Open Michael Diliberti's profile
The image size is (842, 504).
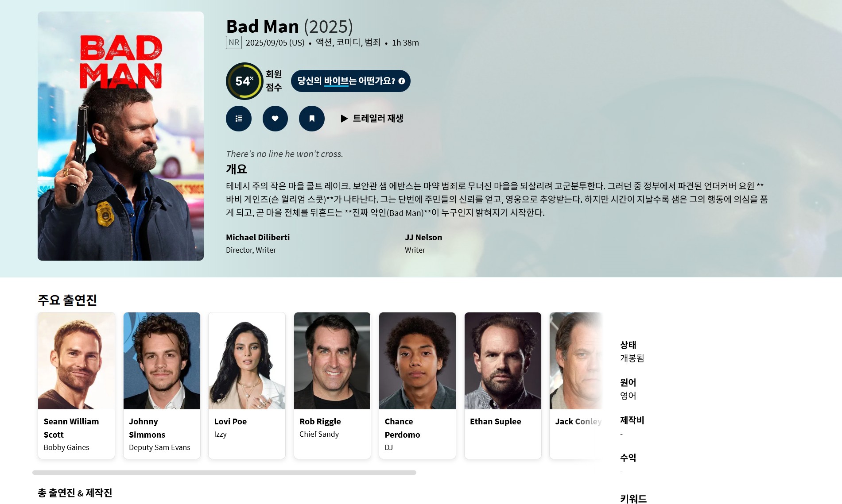pos(258,237)
